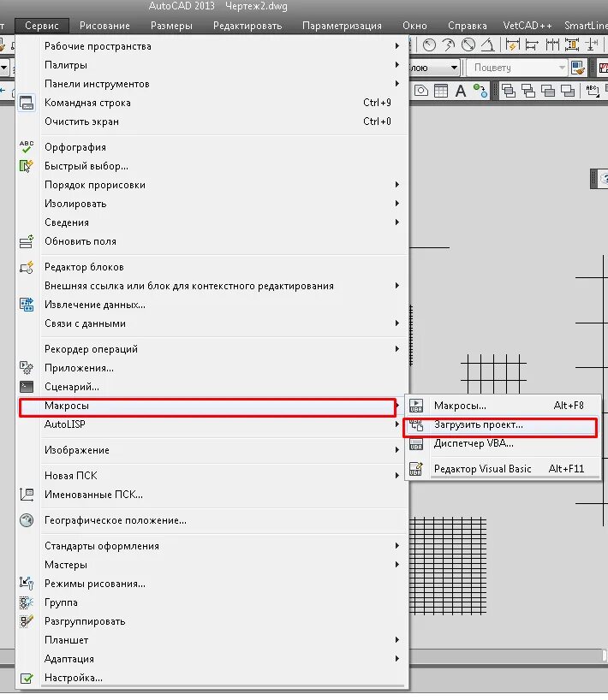608x700 pixels.
Task: Expand Порядок прорисовки submenu arrow
Action: 396,185
